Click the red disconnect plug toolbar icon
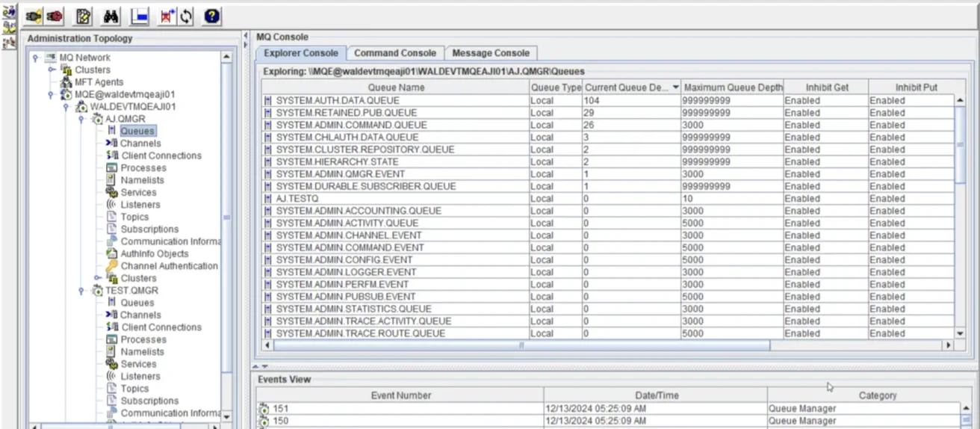This screenshot has height=429, width=980. point(55,16)
